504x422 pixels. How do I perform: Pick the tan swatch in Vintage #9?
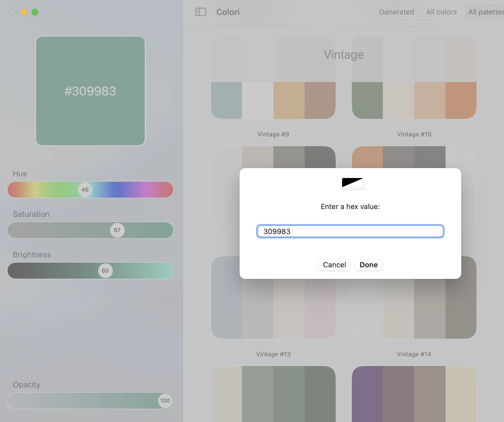pyautogui.click(x=289, y=100)
